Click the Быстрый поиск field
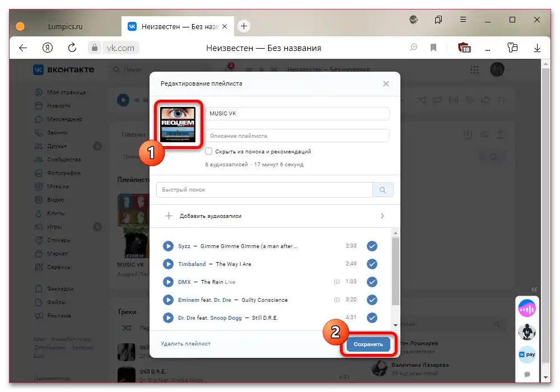 [264, 190]
